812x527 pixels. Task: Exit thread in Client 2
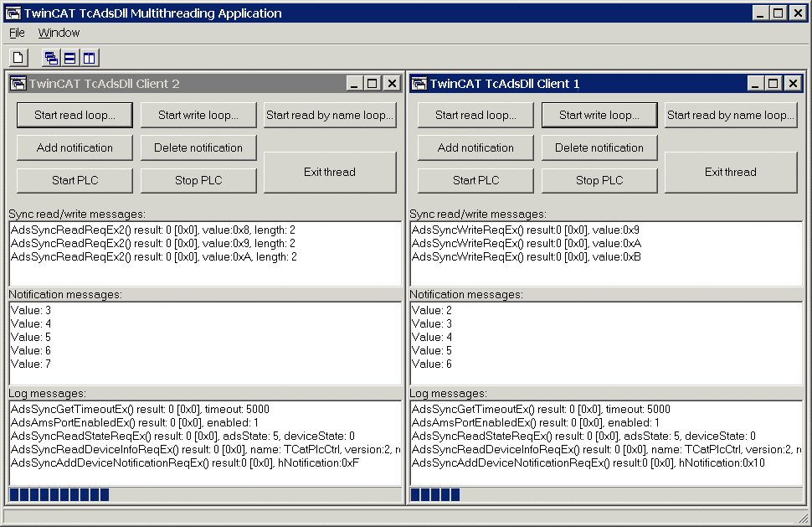[x=330, y=172]
